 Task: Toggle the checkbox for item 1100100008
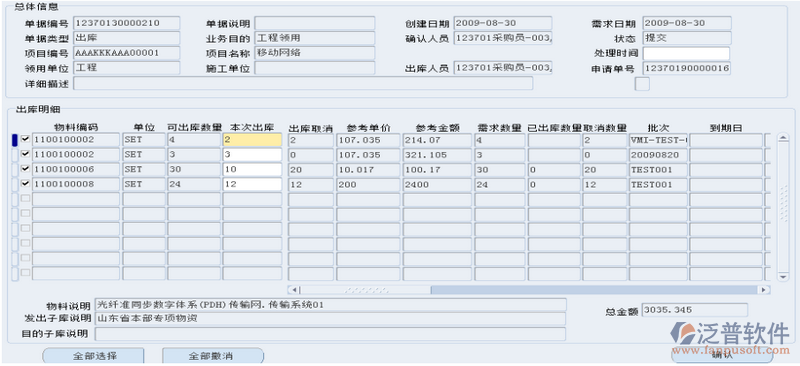(x=25, y=184)
